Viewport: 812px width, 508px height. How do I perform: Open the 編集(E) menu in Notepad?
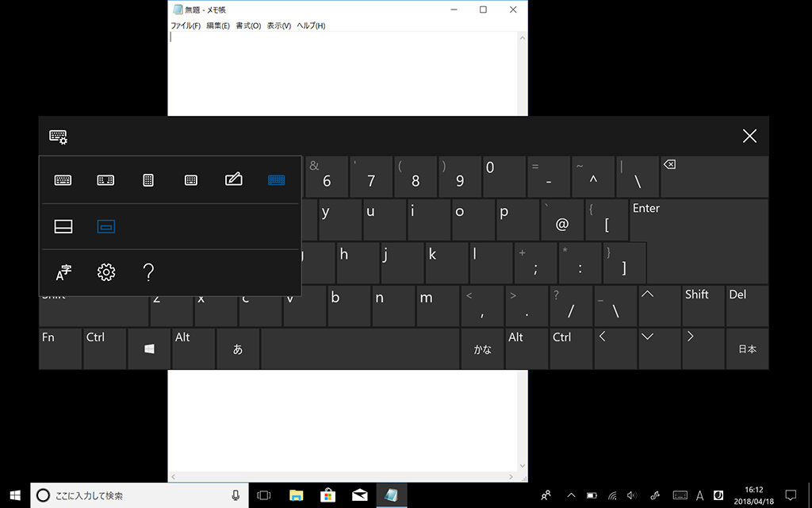[218, 25]
